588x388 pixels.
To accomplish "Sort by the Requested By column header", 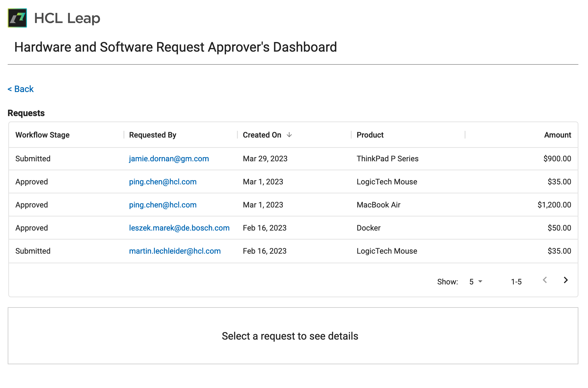I will click(x=153, y=135).
